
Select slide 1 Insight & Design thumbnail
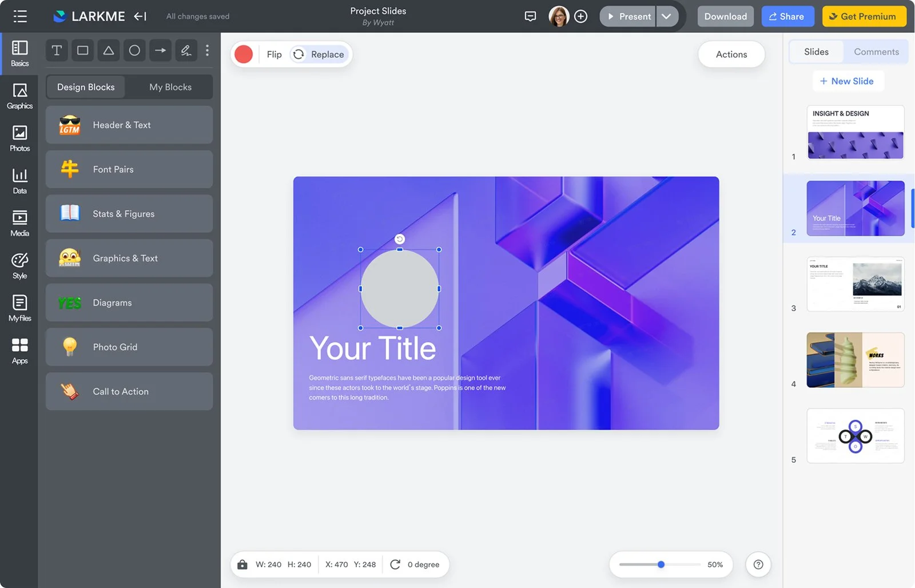point(856,132)
